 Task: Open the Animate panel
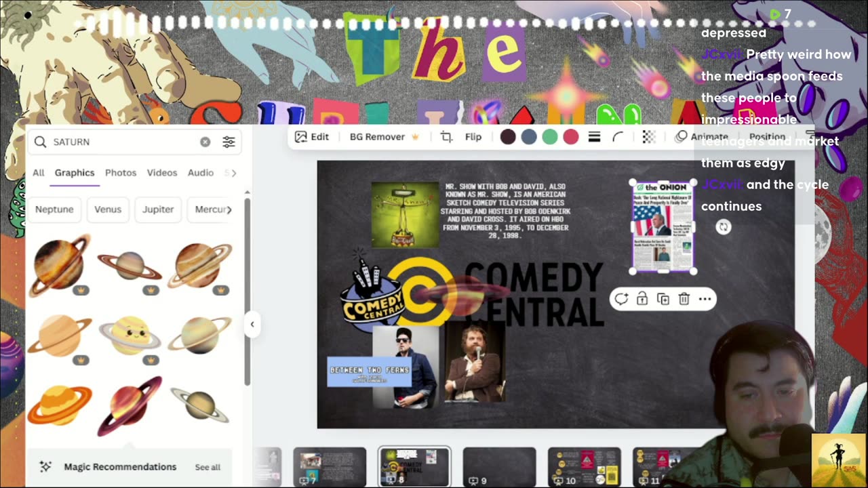coord(701,137)
